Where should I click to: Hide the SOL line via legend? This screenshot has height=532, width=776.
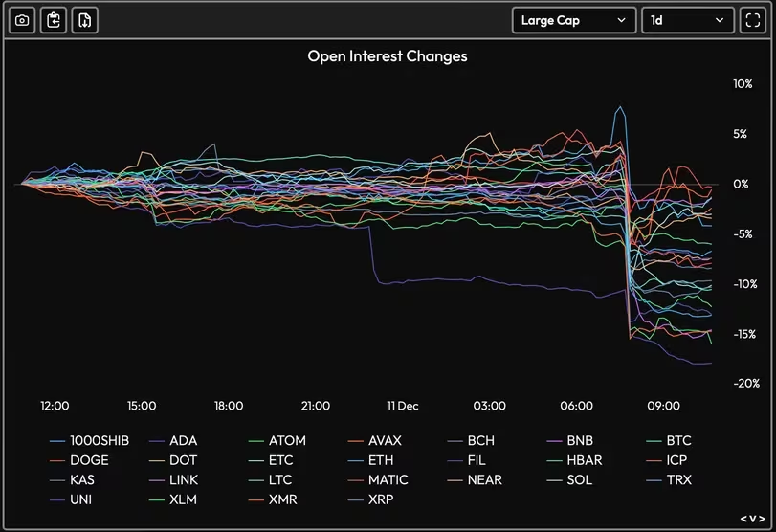click(579, 479)
